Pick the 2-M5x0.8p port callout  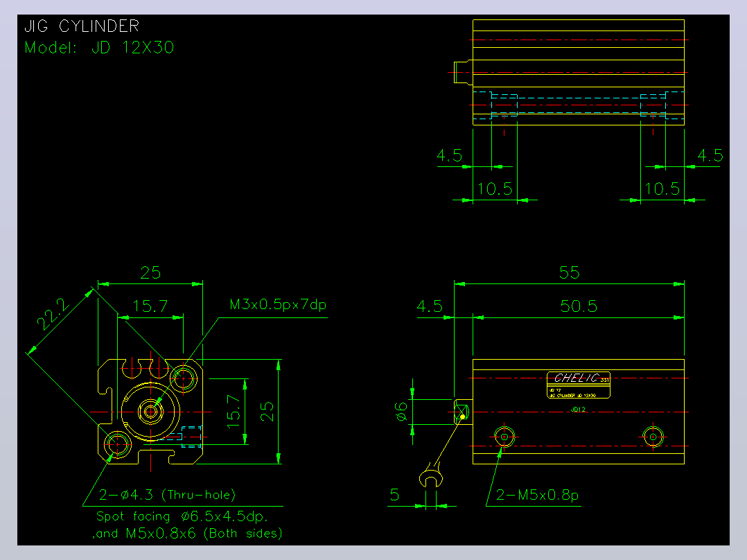coord(538,495)
